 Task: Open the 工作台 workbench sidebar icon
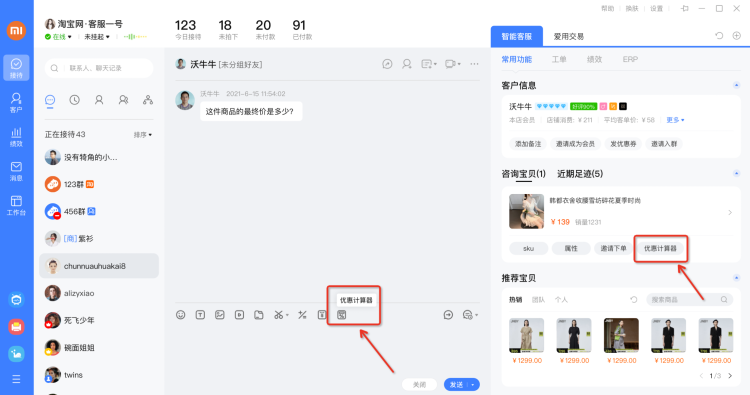[x=16, y=206]
